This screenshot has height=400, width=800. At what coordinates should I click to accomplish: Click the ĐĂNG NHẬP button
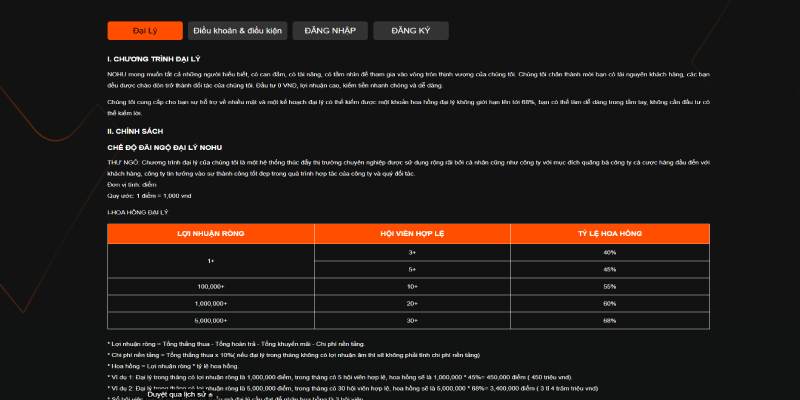coord(330,31)
